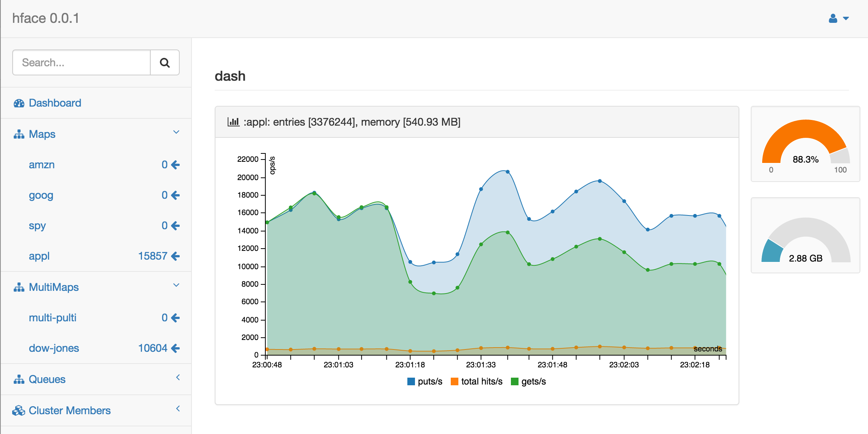The height and width of the screenshot is (434, 868).
Task: Click the arrow next to goog
Action: point(175,195)
